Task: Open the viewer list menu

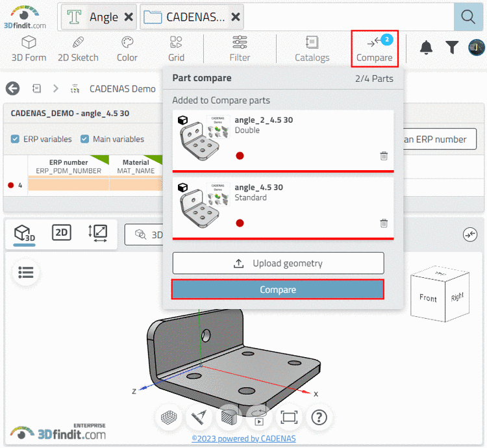Action: pyautogui.click(x=26, y=272)
